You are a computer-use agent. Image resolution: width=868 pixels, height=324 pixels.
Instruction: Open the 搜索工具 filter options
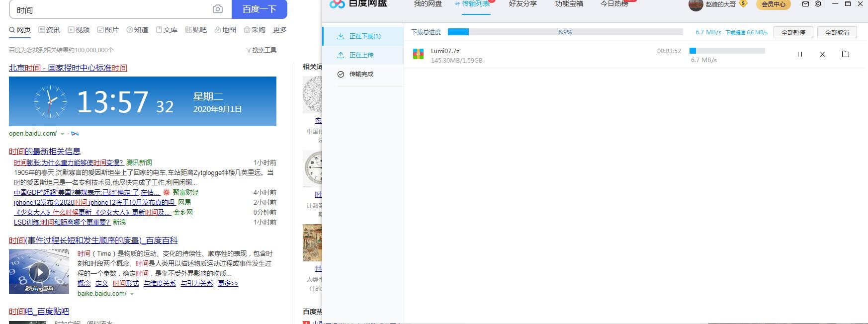(261, 50)
